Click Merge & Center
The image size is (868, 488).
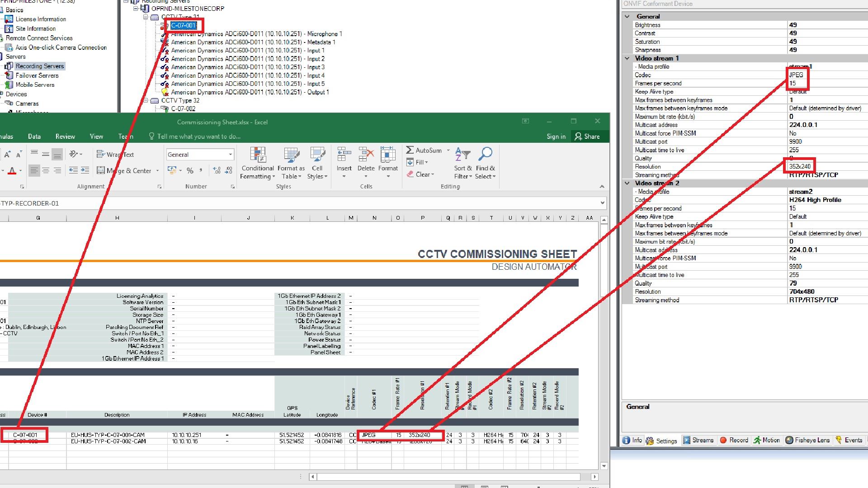(124, 171)
